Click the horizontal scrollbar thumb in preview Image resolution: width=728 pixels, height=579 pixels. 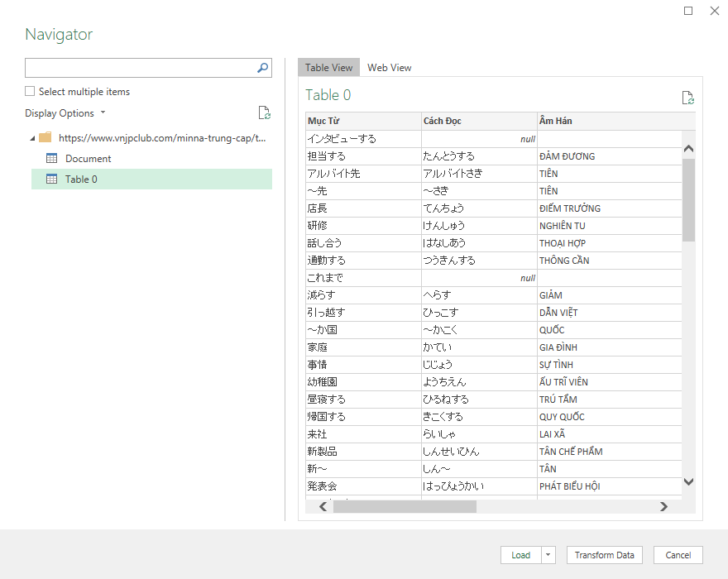click(x=404, y=507)
